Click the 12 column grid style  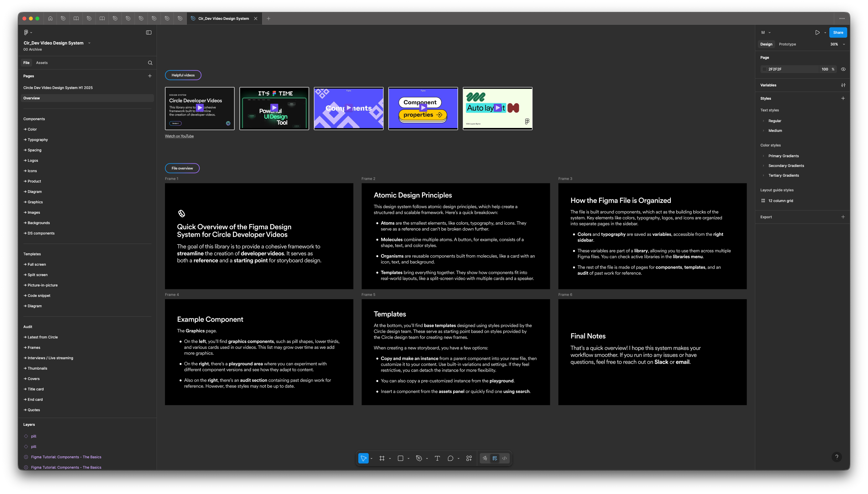pos(781,201)
